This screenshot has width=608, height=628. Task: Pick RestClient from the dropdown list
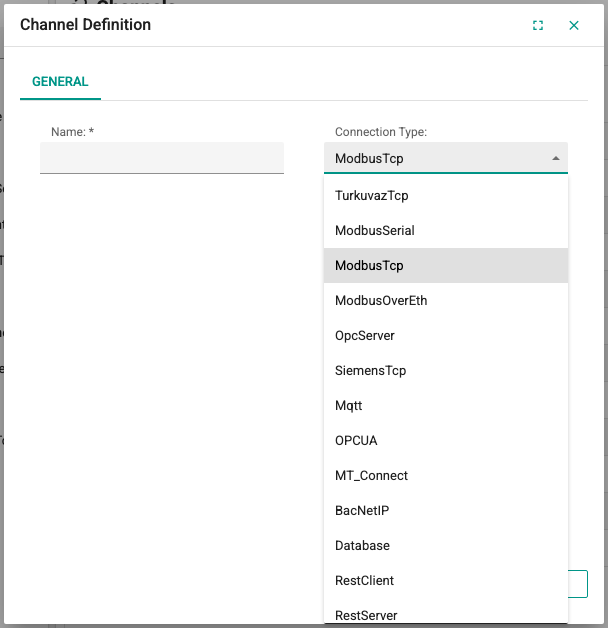click(x=446, y=580)
